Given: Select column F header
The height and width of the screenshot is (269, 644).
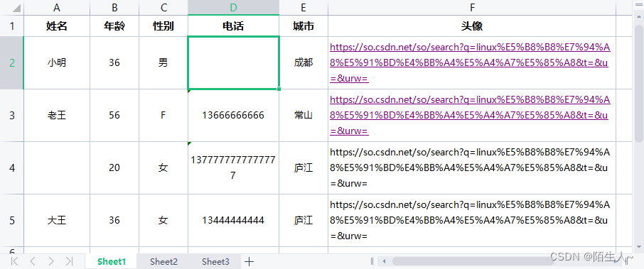Looking at the screenshot, I should point(472,7).
